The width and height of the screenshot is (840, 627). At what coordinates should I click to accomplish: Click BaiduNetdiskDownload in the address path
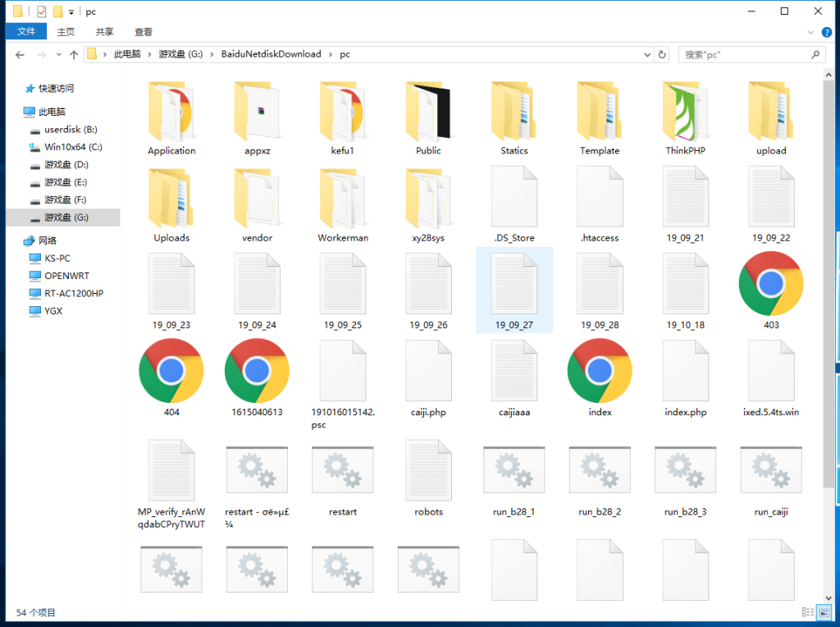click(x=271, y=54)
